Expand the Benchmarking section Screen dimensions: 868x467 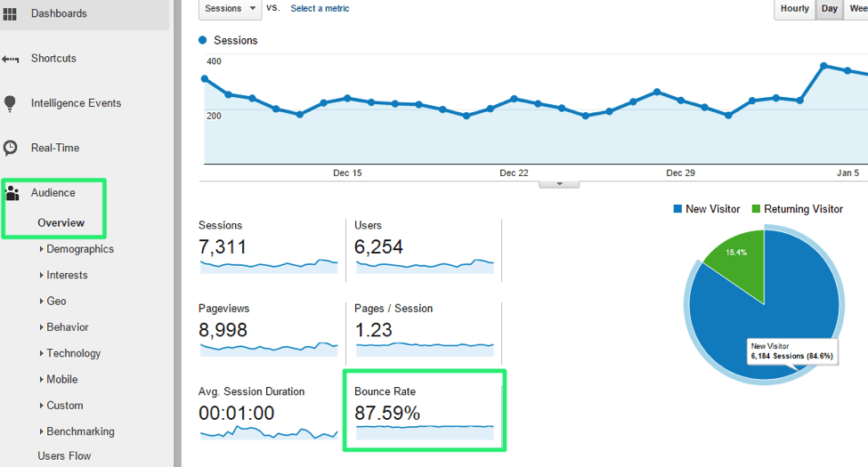(x=80, y=431)
